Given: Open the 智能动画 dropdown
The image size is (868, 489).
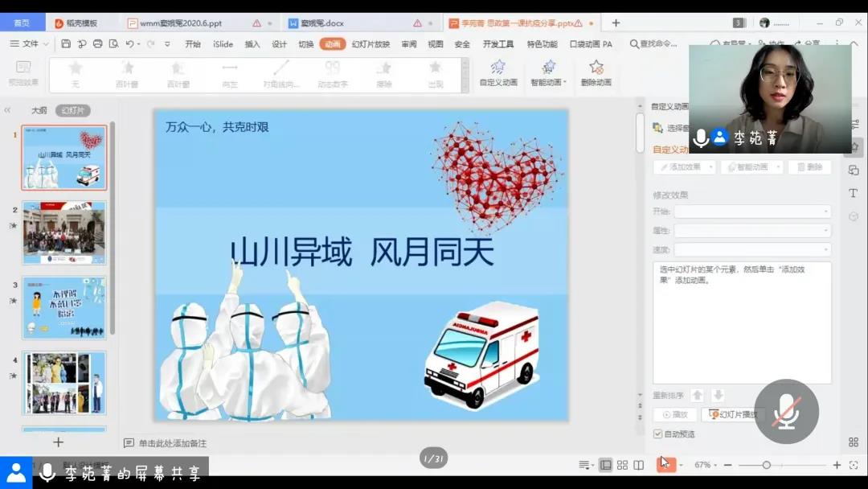Looking at the screenshot, I should pos(548,72).
